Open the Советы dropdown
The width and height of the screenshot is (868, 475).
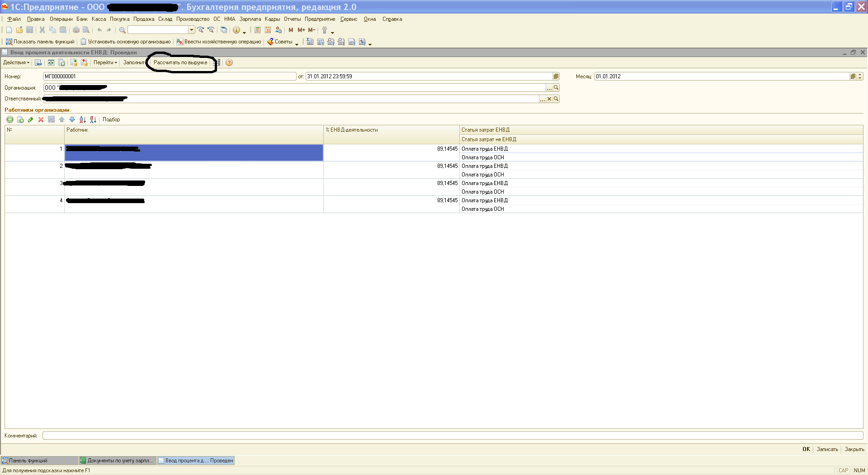point(283,42)
